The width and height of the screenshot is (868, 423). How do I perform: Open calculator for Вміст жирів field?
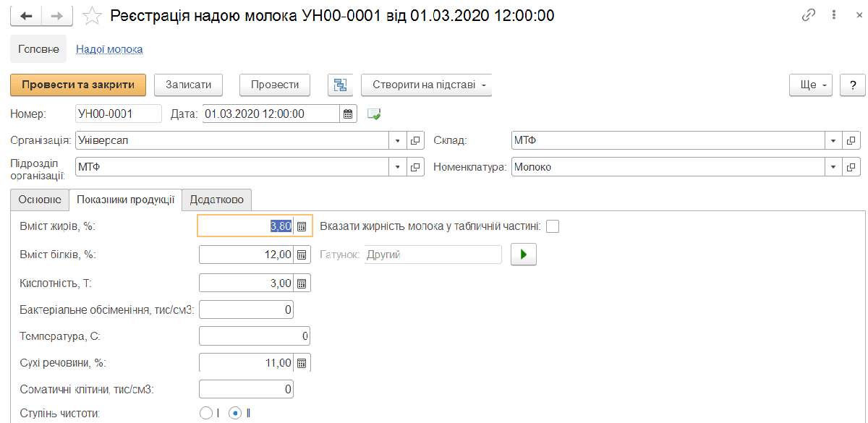[x=302, y=226]
